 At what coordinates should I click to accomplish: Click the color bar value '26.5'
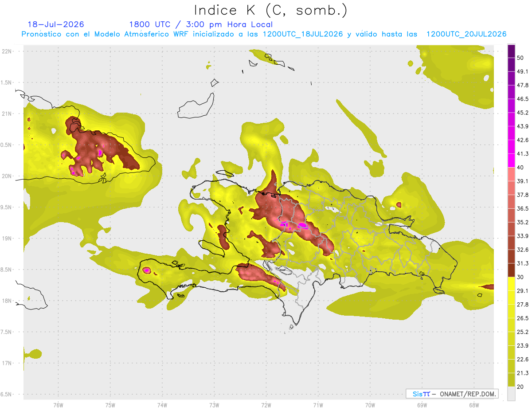pyautogui.click(x=522, y=318)
